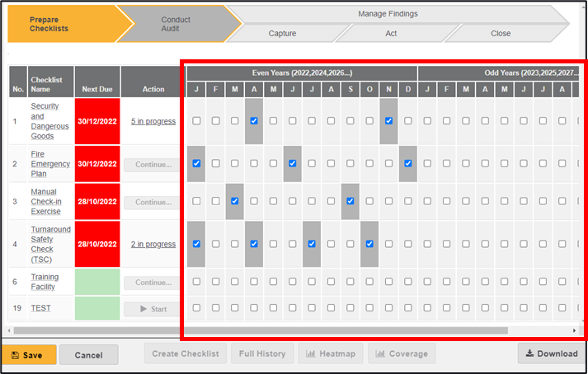Click the Cancel button
This screenshot has height=374, width=588.
[88, 355]
